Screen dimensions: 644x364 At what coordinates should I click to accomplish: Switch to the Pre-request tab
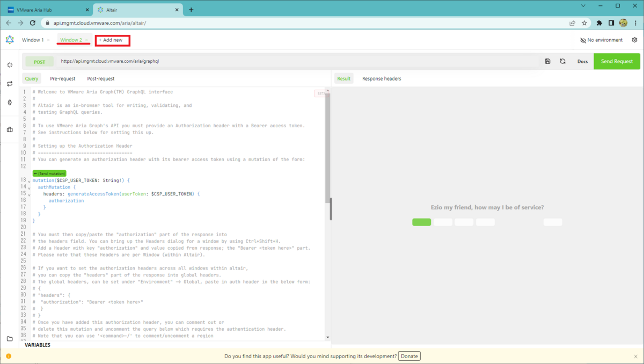63,78
